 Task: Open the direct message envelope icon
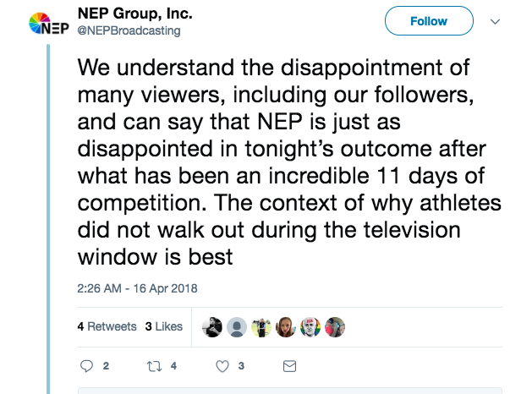click(289, 366)
